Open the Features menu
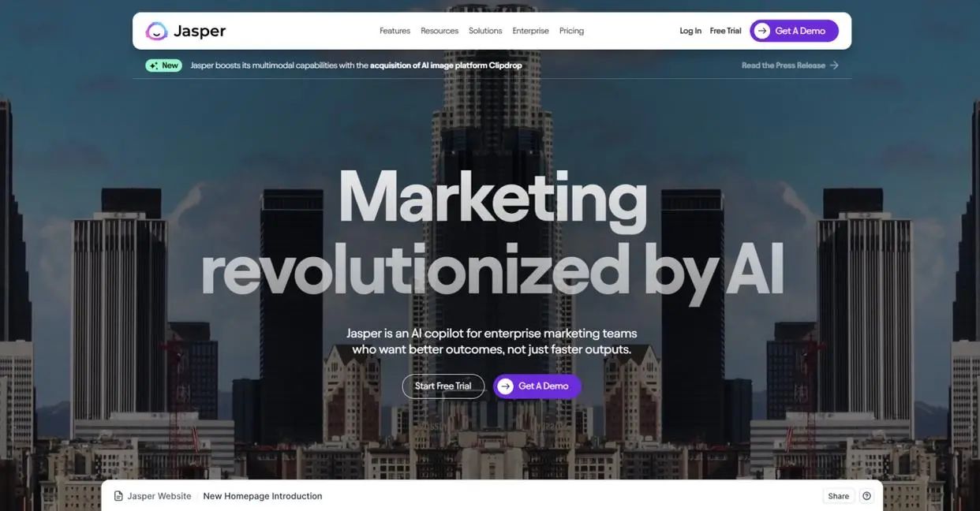Viewport: 980px width, 511px height. click(x=395, y=31)
